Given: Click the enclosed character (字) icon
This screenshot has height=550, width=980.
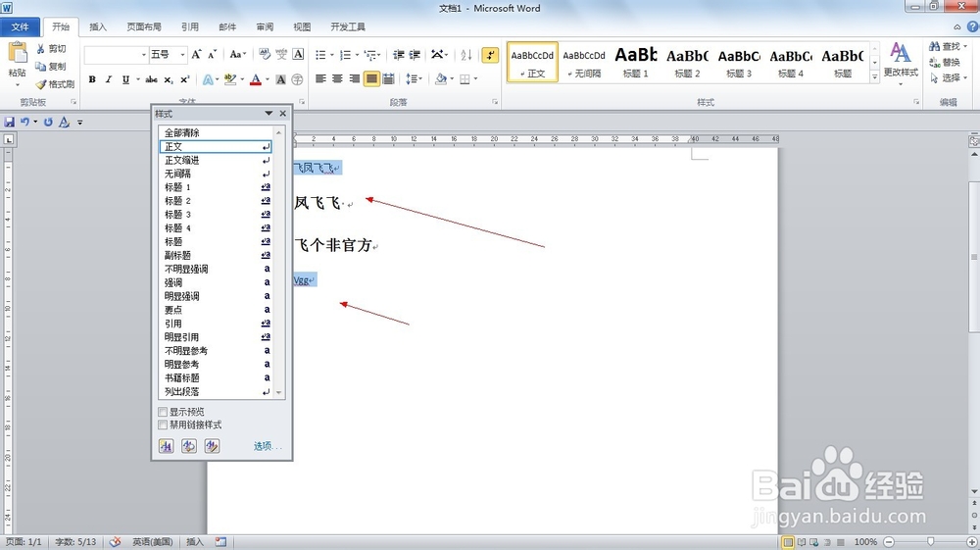Looking at the screenshot, I should 298,79.
